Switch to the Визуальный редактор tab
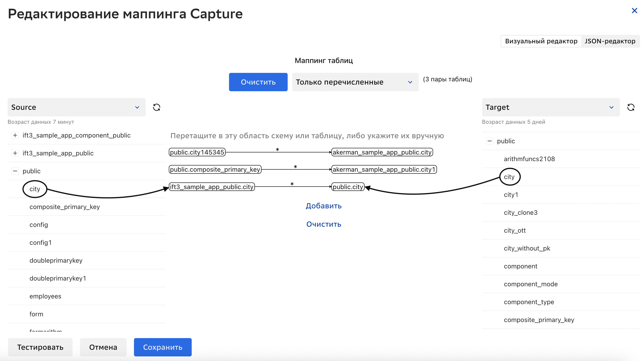The image size is (644, 361). tap(541, 41)
